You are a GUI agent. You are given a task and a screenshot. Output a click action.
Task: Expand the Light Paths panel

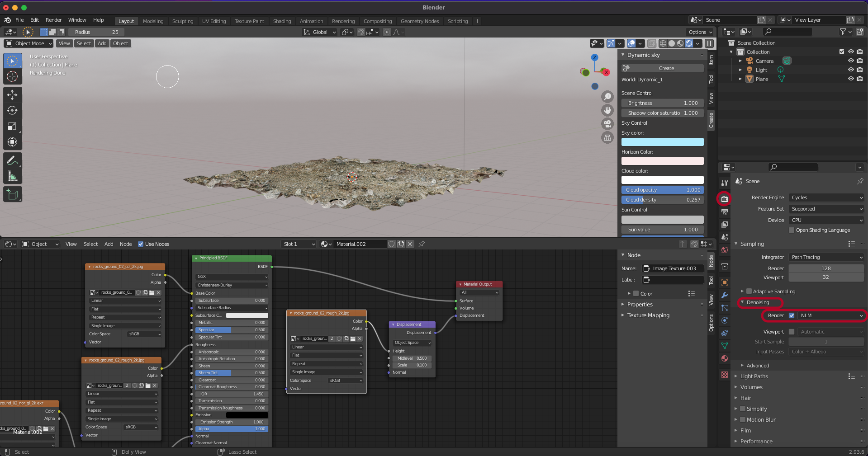point(754,376)
